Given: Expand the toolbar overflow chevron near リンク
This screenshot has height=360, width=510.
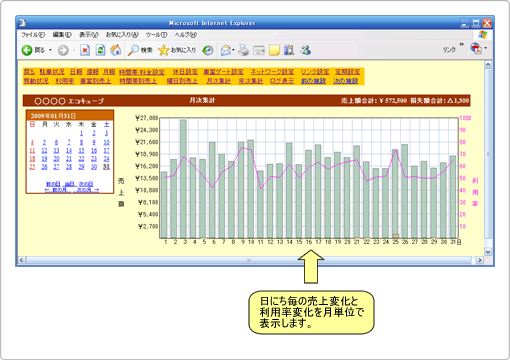Looking at the screenshot, I should (x=462, y=44).
